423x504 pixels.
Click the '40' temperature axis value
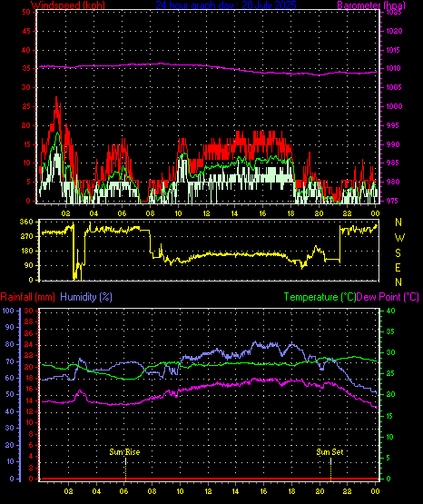coord(390,311)
